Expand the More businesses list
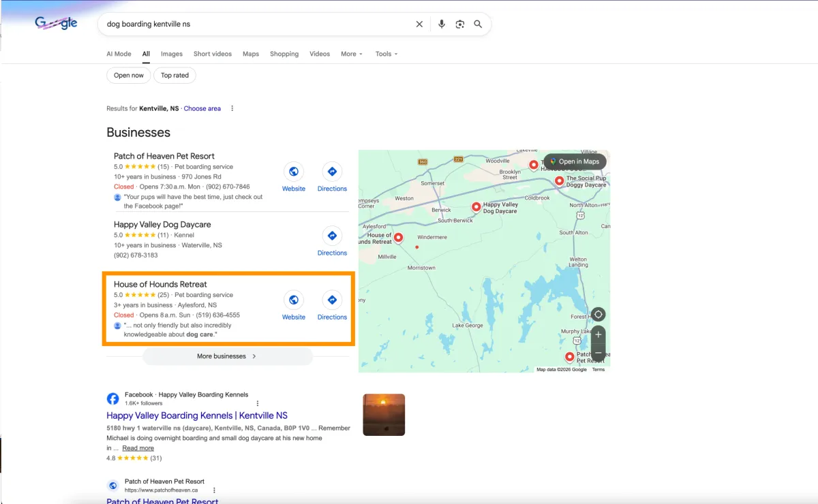The width and height of the screenshot is (818, 504). pyautogui.click(x=228, y=356)
